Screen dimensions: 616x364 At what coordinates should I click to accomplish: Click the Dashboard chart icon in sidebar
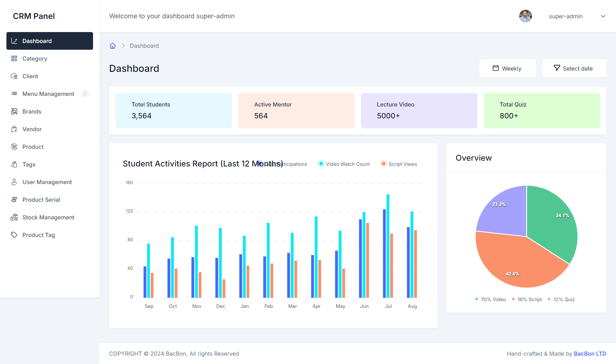[x=14, y=41]
